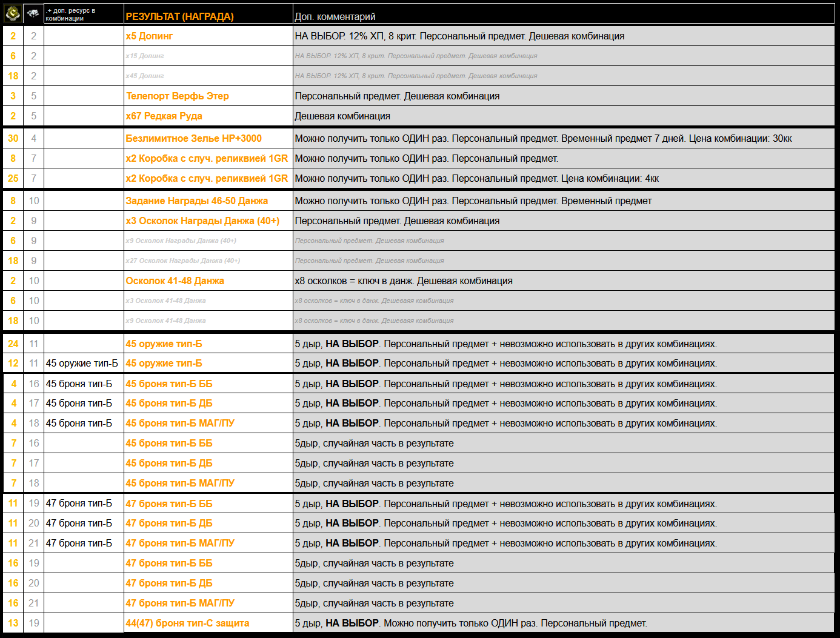Click the black "x8 осколков = ключ в данж" comment
The width and height of the screenshot is (840, 638).
(x=404, y=281)
